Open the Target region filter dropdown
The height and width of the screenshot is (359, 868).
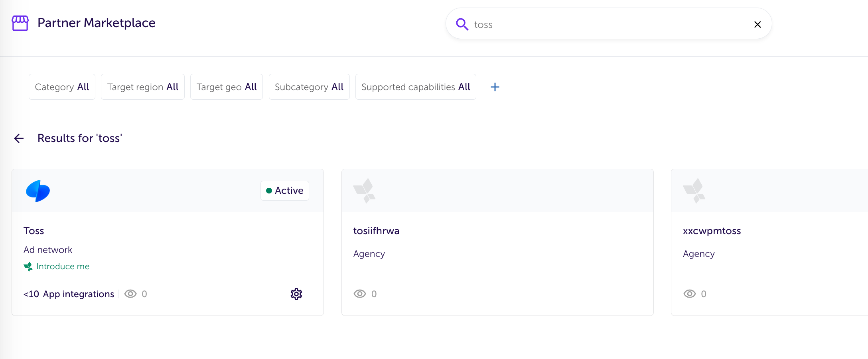(x=142, y=87)
